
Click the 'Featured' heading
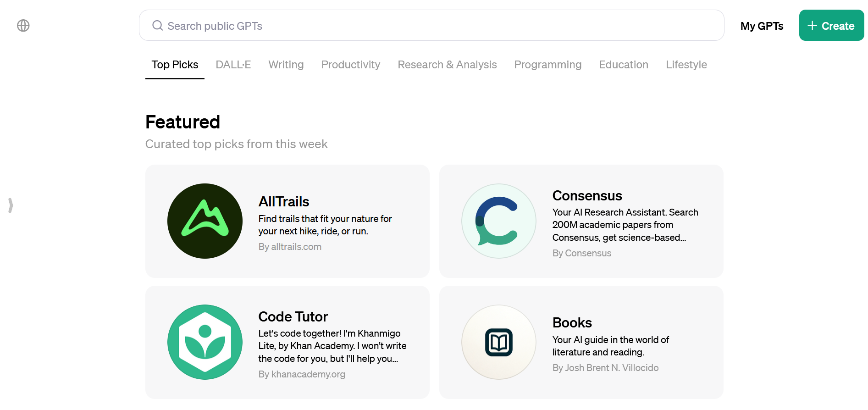click(x=182, y=122)
